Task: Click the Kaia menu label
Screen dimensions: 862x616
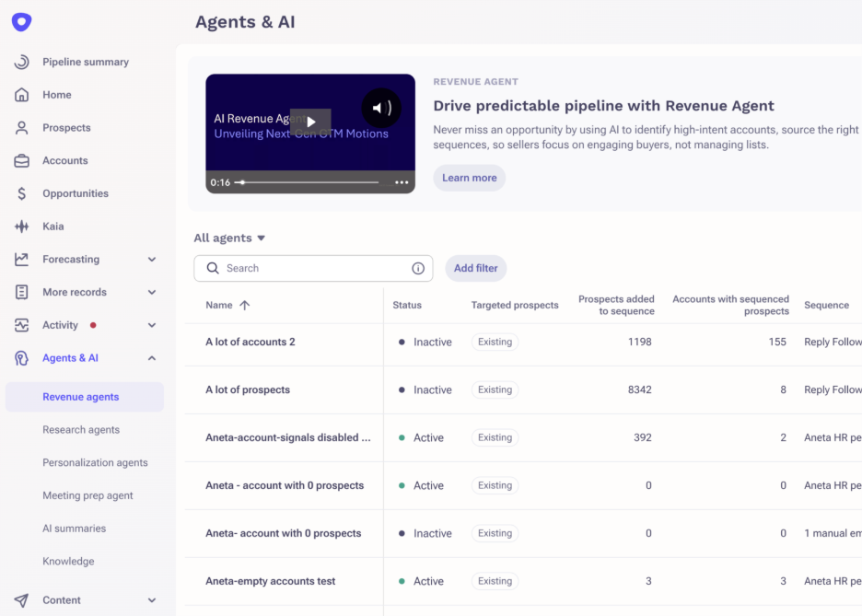Action: [x=53, y=227]
